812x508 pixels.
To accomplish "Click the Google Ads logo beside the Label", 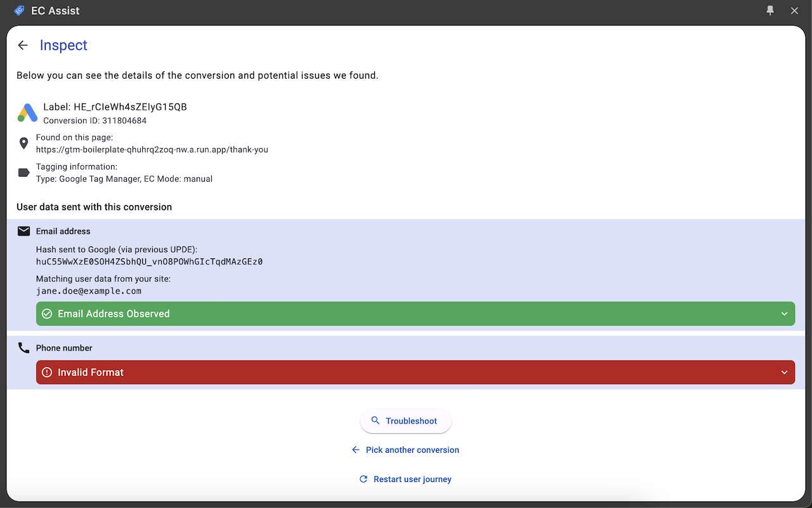I will [26, 112].
